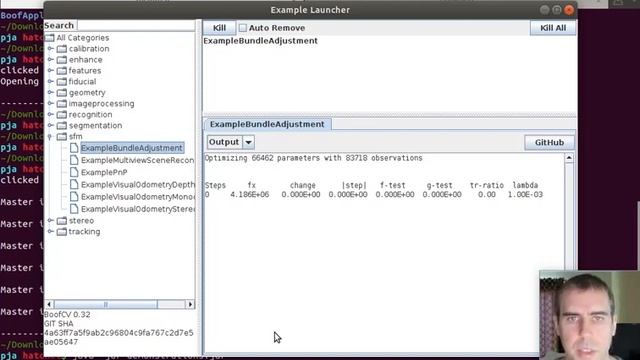Click the tree scrollbar left arrow
This screenshot has width=640, height=360.
[x=49, y=304]
